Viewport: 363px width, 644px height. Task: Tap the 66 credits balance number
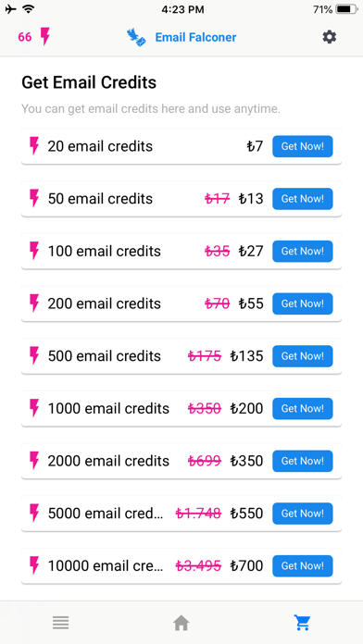(x=25, y=37)
